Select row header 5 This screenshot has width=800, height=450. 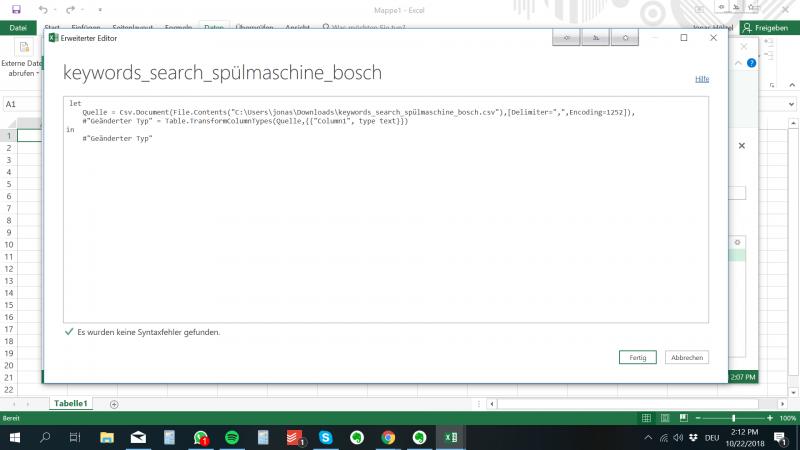[x=9, y=184]
